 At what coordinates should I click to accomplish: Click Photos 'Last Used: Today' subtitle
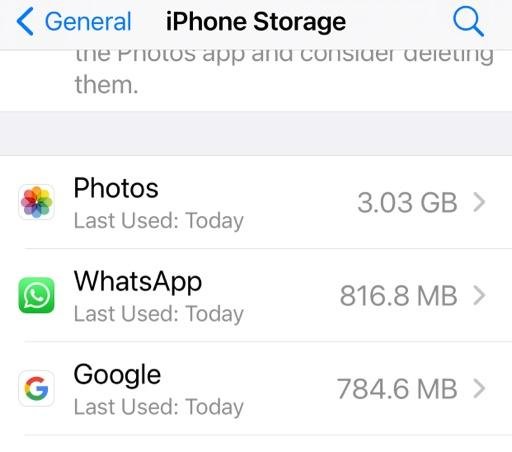(159, 221)
